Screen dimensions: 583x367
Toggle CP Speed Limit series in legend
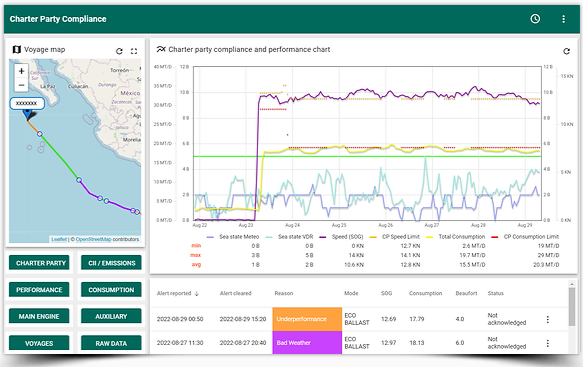395,236
